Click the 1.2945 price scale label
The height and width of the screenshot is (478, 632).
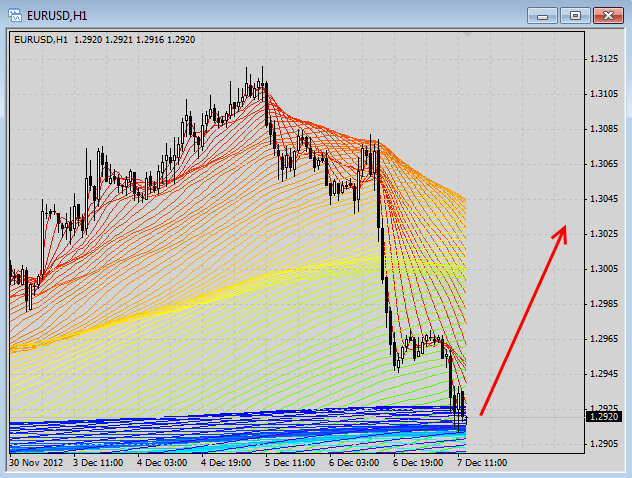coord(604,374)
